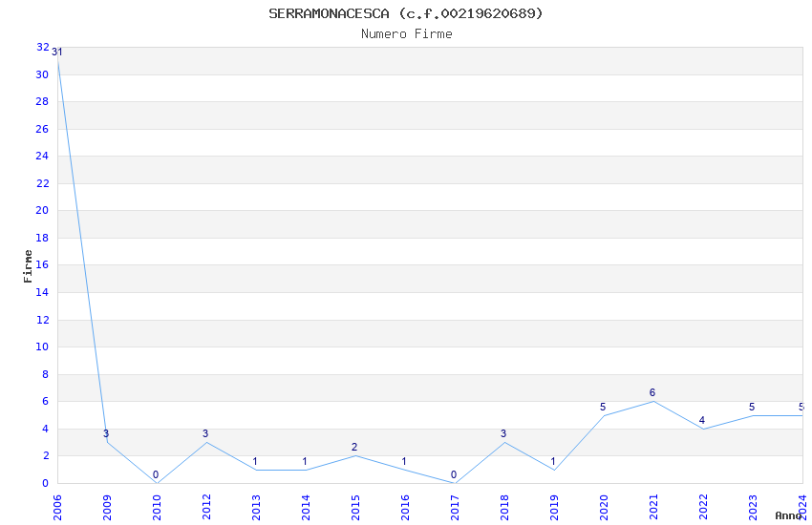Select the year label 2015 on x-axis
The height and width of the screenshot is (525, 812).
355,507
